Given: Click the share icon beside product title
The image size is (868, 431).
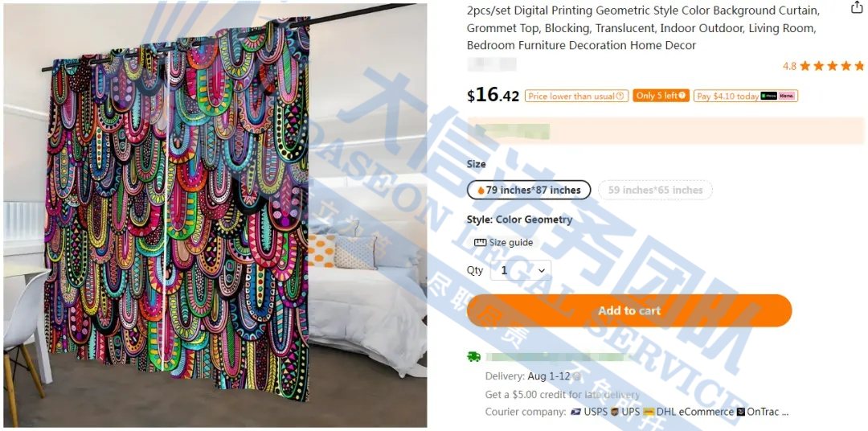Looking at the screenshot, I should (857, 8).
